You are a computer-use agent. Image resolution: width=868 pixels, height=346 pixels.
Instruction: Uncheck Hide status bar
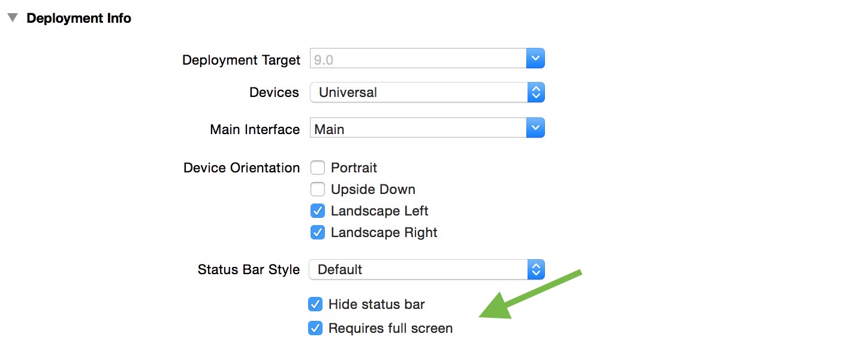(315, 304)
